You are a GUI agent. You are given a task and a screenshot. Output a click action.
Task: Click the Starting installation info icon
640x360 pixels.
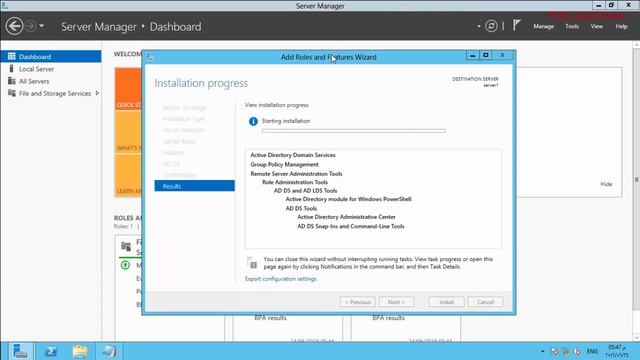253,121
